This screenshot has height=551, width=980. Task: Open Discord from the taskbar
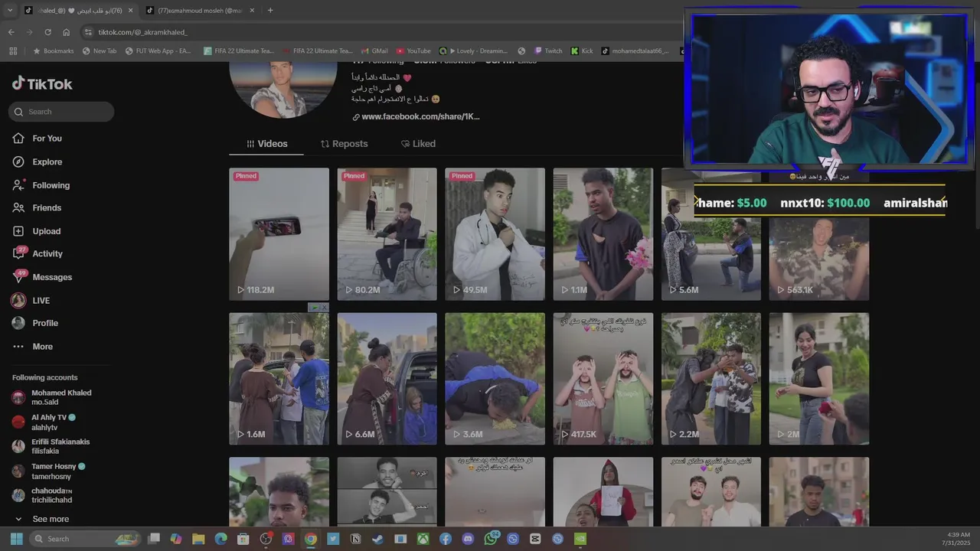coord(468,539)
